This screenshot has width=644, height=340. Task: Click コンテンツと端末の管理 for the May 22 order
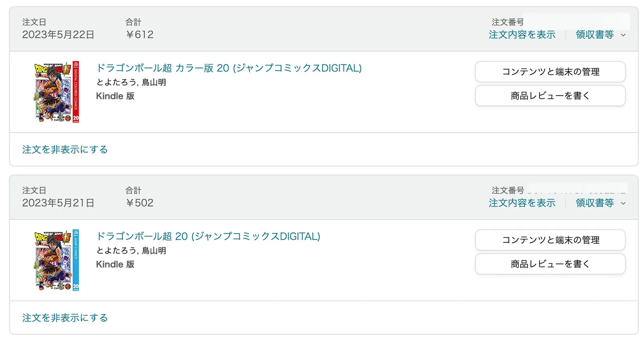click(x=550, y=72)
